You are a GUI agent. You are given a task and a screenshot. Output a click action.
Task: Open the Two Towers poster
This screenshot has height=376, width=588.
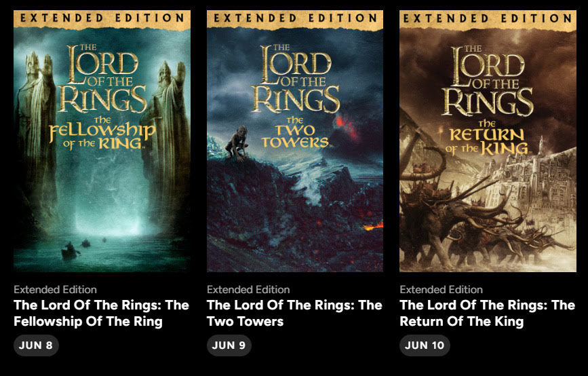tap(295, 140)
